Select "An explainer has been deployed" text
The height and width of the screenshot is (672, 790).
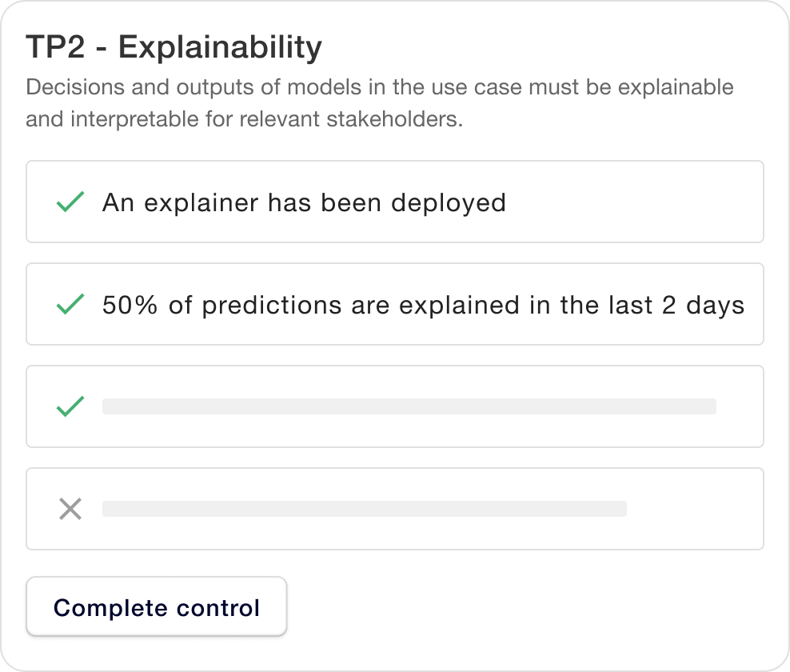304,202
